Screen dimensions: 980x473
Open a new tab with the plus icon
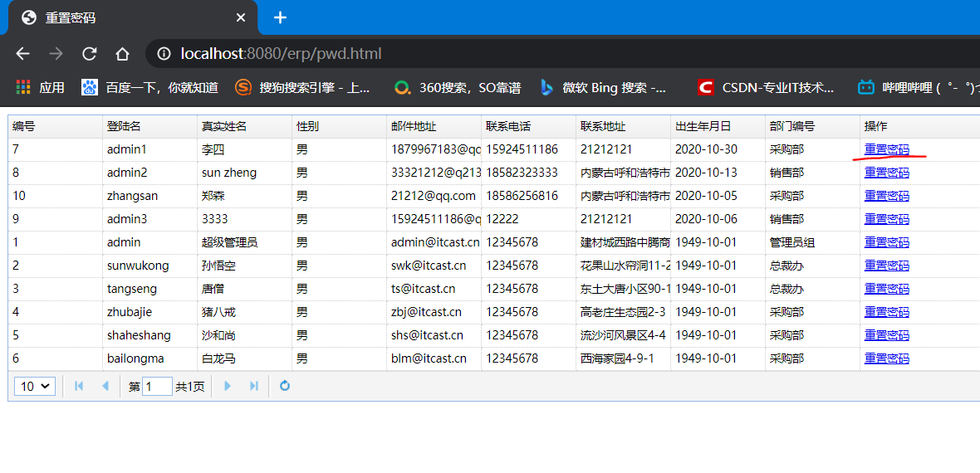[x=281, y=17]
